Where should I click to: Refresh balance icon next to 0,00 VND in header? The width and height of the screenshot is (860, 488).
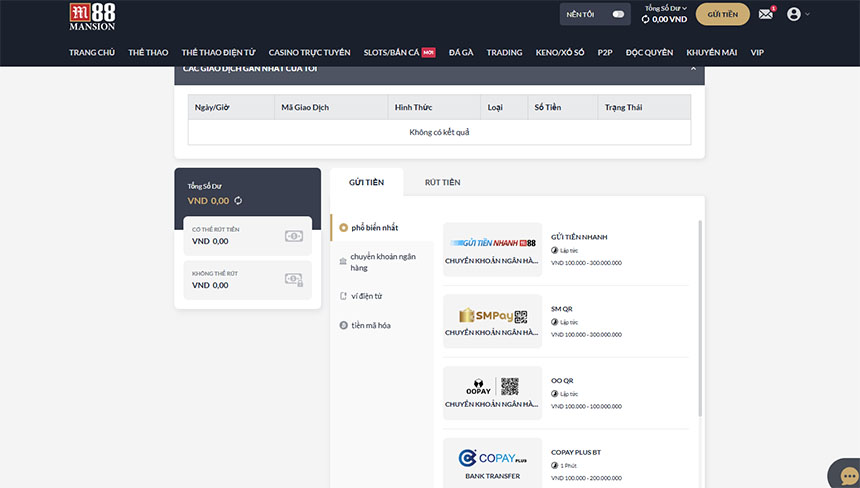pyautogui.click(x=645, y=19)
